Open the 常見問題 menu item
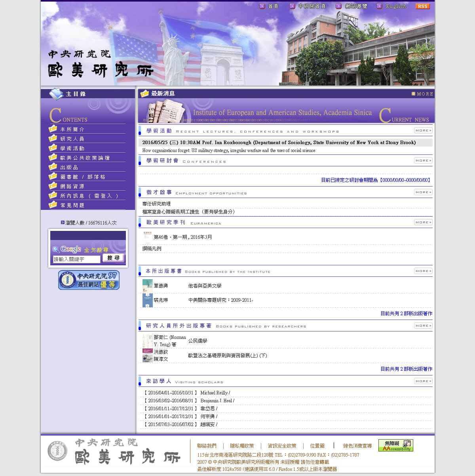The height and width of the screenshot is (476, 475). click(72, 206)
